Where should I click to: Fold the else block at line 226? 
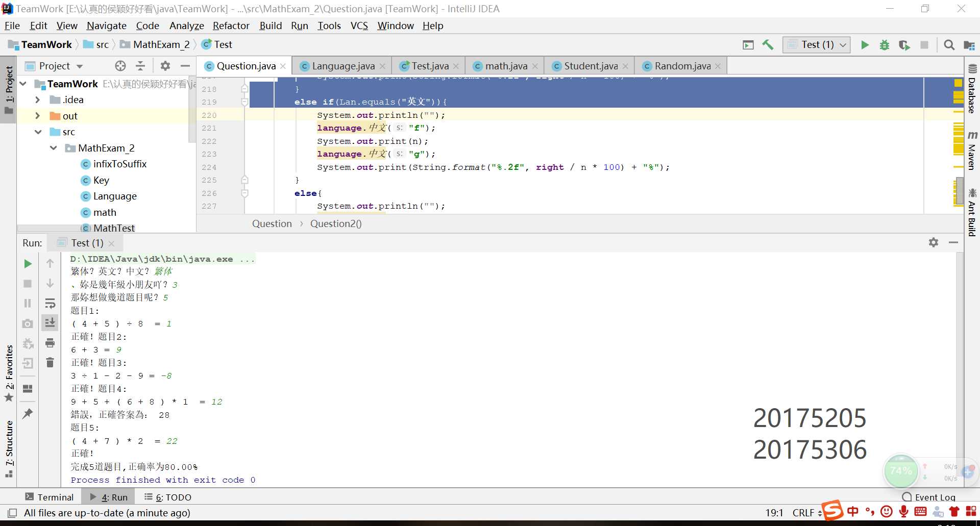tap(244, 193)
